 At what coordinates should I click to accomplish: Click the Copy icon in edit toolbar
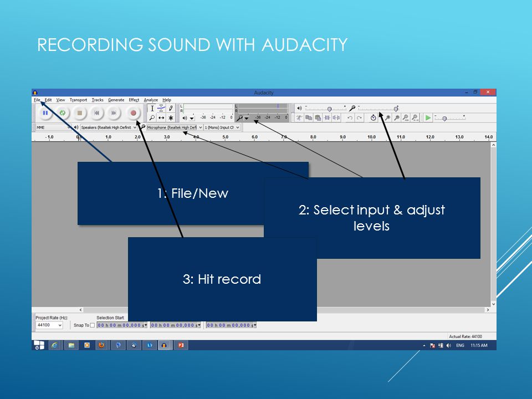309,117
